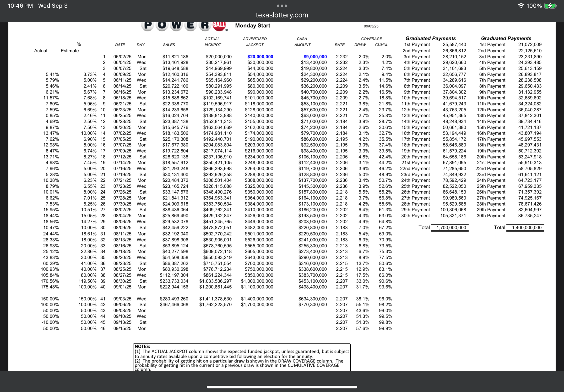Image resolution: width=564 pixels, height=392 pixels.
Task: Tap the red Powerball logo ball
Action: tap(219, 25)
